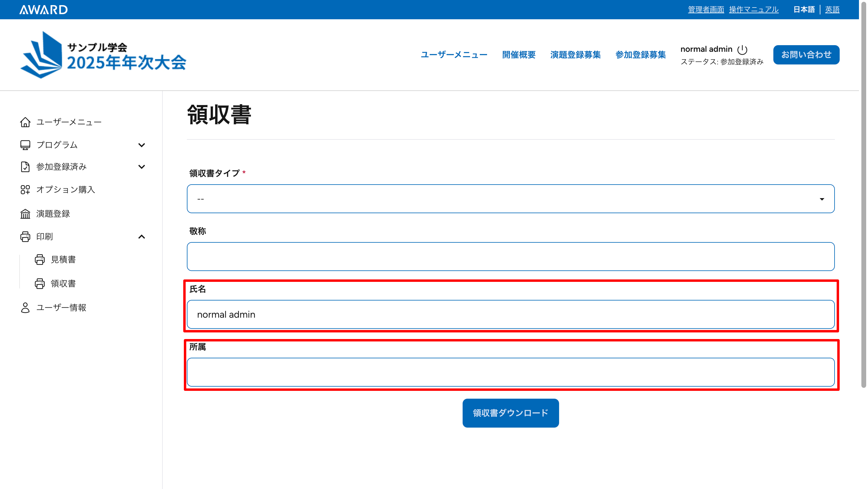The image size is (868, 489).
Task: Focus the 敬称 input field
Action: coord(511,257)
